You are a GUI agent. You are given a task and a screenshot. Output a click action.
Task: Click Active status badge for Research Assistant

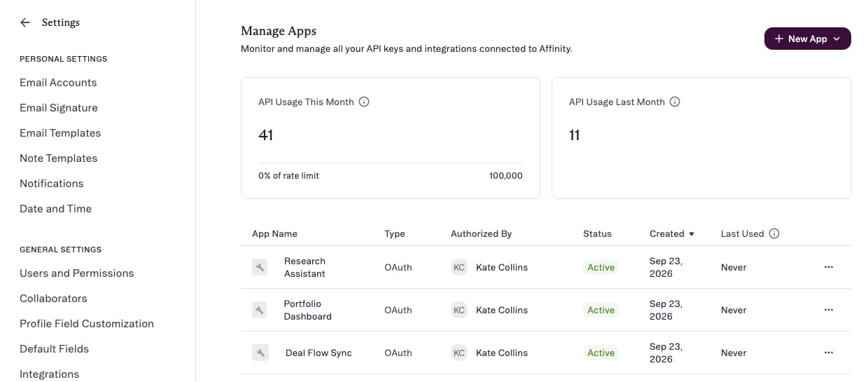click(601, 267)
